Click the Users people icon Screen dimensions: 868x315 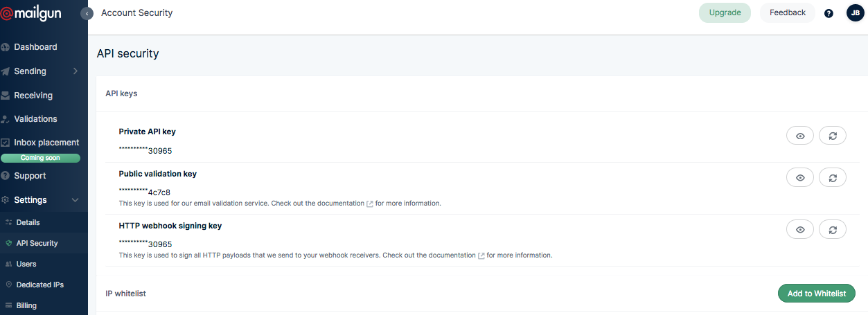[9, 264]
